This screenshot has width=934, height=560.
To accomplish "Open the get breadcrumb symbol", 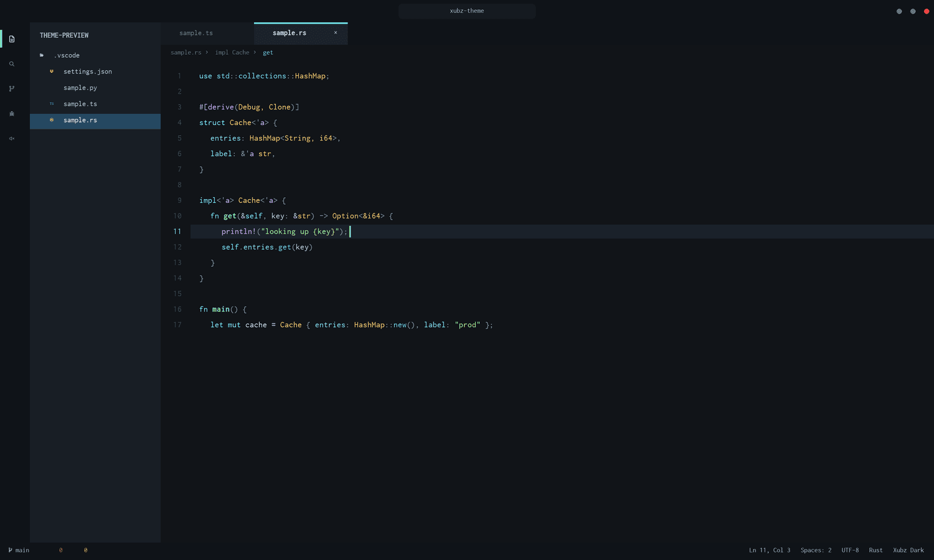I will click(268, 53).
